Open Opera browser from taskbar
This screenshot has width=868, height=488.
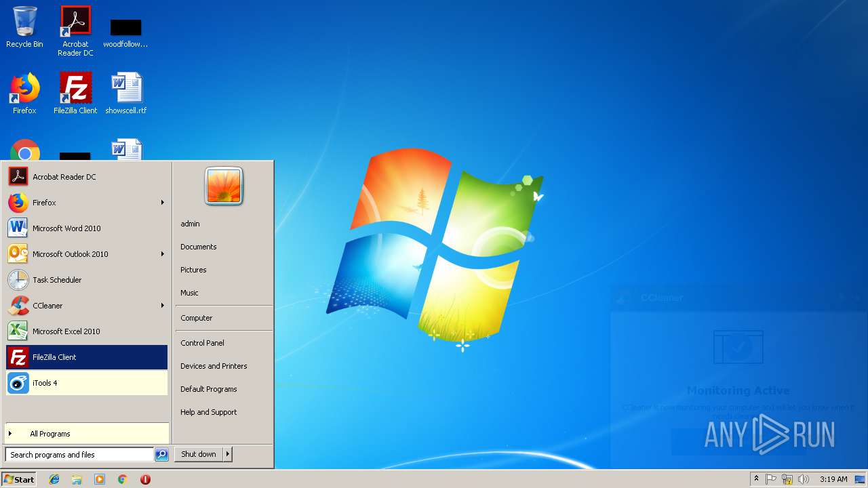[145, 479]
